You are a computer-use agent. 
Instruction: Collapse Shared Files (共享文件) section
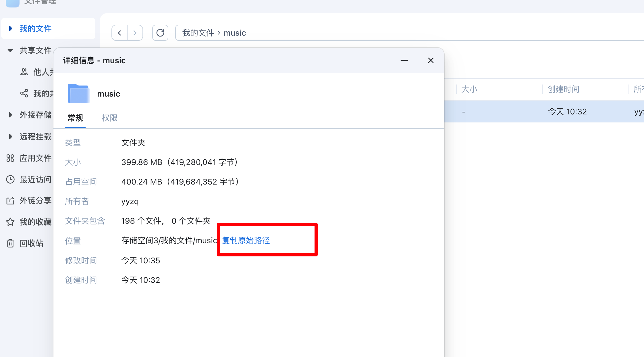tap(10, 51)
